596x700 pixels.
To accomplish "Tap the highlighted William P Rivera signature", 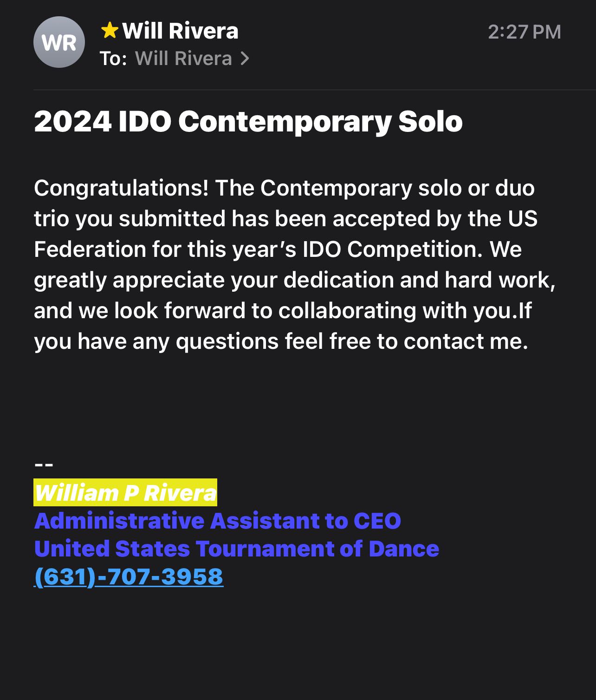I will click(x=125, y=492).
